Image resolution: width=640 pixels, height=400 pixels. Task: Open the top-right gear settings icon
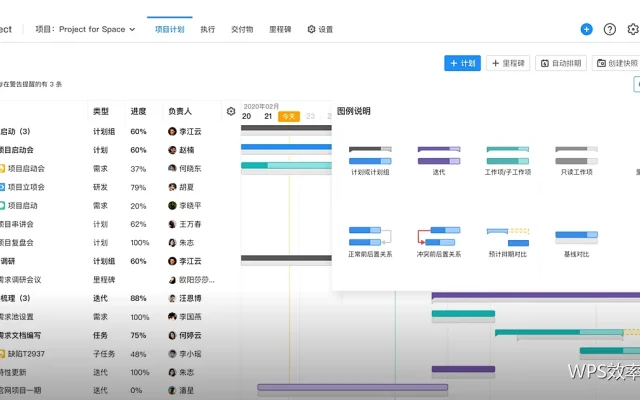(633, 29)
